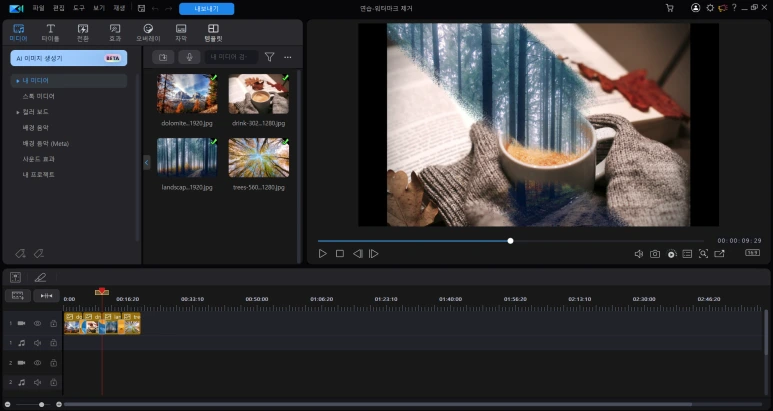This screenshot has width=773, height=411.
Task: Open the megaphone notifications icon
Action: (723, 8)
